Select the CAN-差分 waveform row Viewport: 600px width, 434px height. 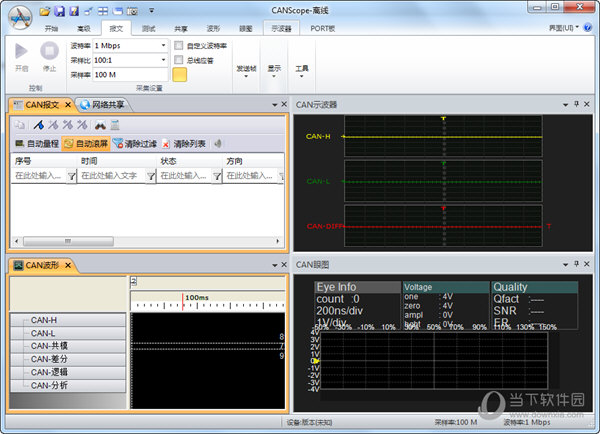point(68,359)
